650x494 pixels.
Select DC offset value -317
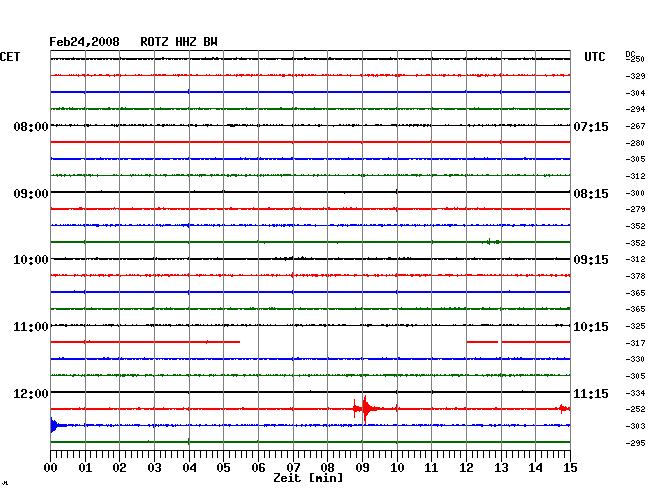(x=635, y=343)
